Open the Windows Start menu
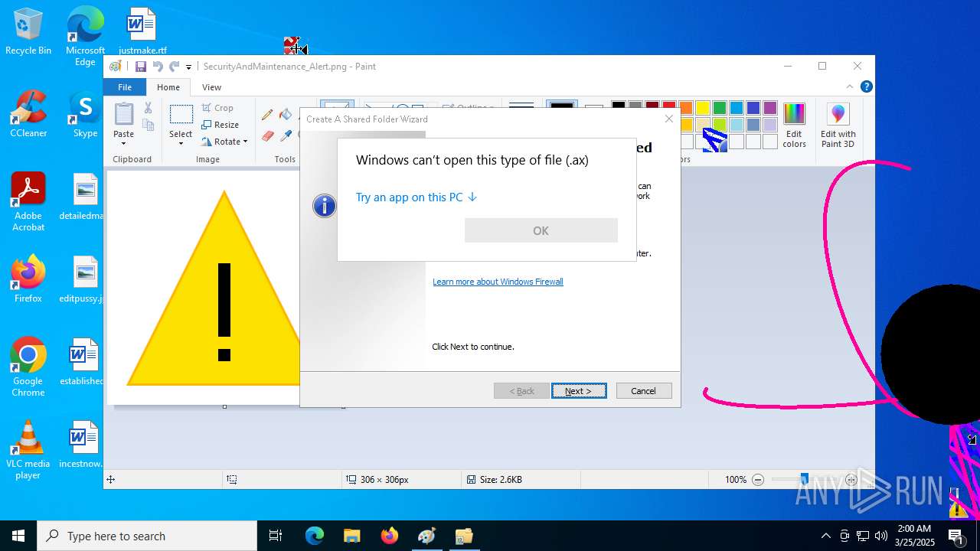Screen dimensions: 980x551 tap(18, 536)
